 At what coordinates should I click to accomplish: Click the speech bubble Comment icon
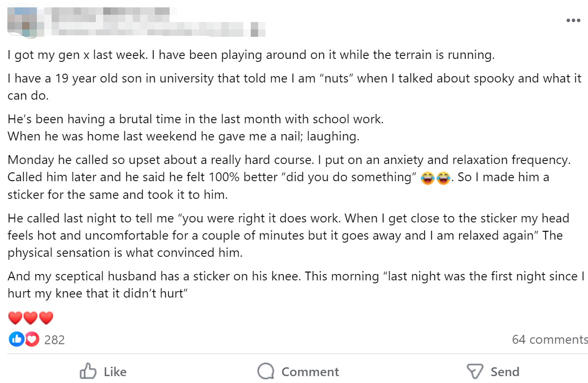pos(266,371)
